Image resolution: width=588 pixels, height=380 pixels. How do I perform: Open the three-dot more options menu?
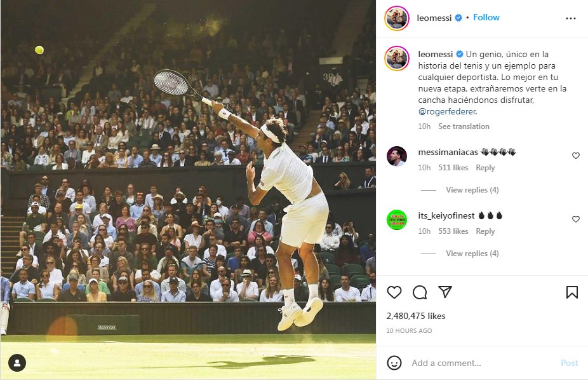point(570,18)
